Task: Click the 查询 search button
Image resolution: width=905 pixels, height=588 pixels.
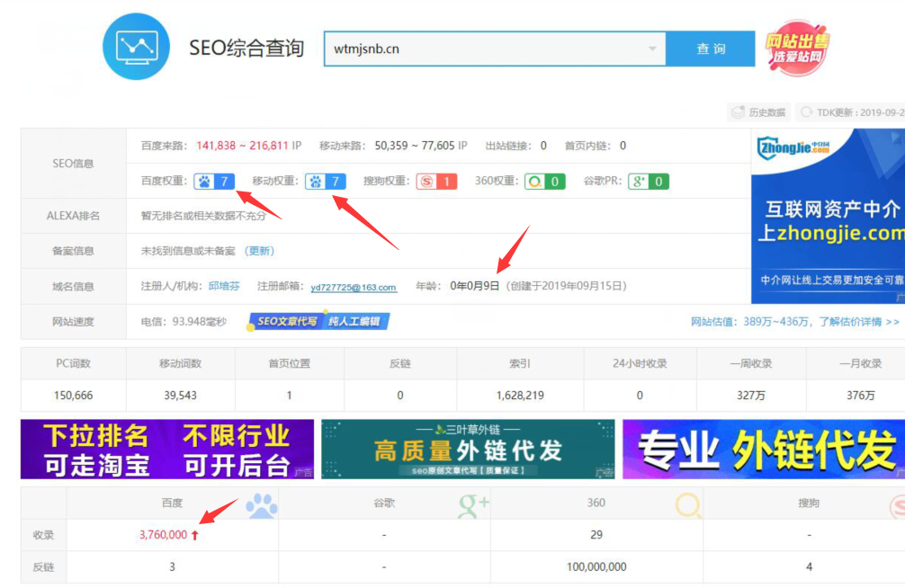Action: pyautogui.click(x=711, y=49)
